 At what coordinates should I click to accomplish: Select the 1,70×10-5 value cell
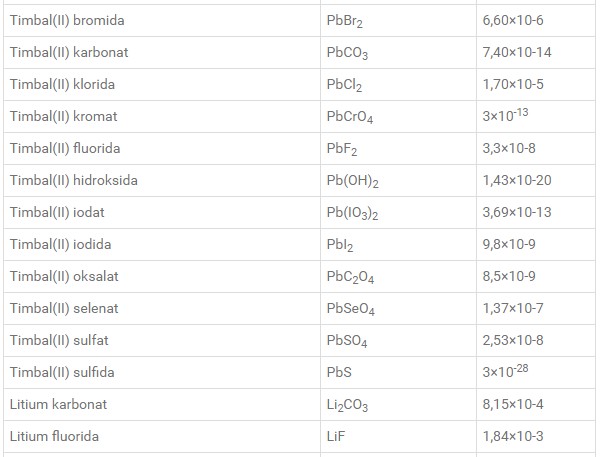tap(536, 85)
